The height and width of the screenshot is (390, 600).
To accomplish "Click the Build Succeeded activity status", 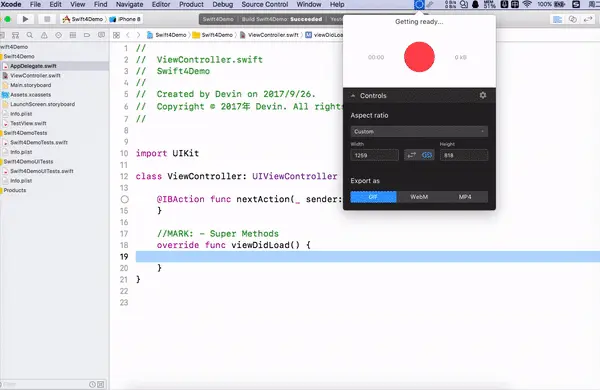I will [x=282, y=19].
